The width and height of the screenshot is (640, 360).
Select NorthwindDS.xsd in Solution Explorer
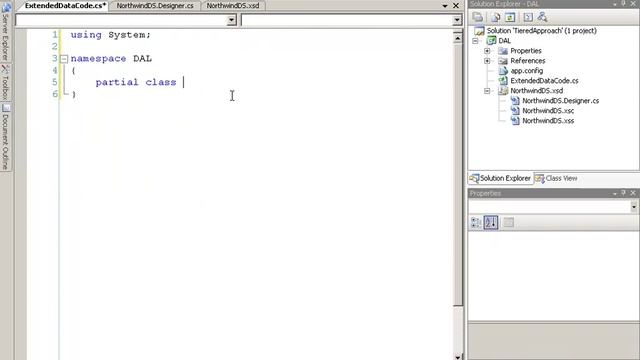[536, 91]
